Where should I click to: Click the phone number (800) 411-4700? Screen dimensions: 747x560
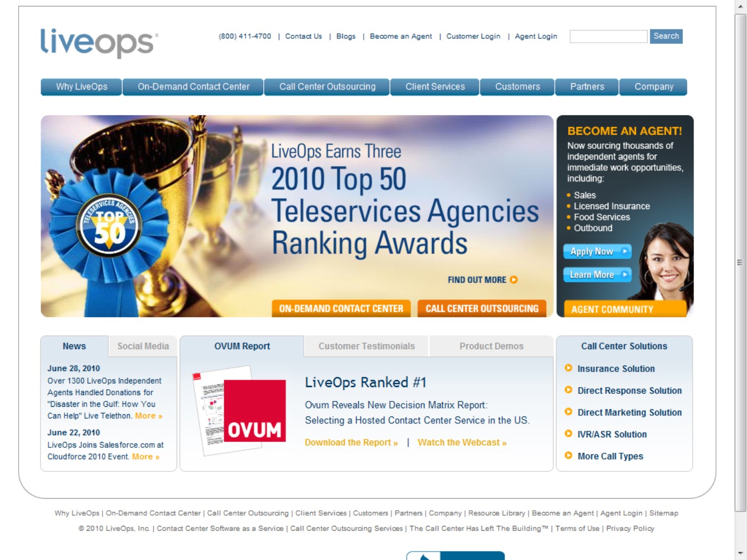click(245, 36)
